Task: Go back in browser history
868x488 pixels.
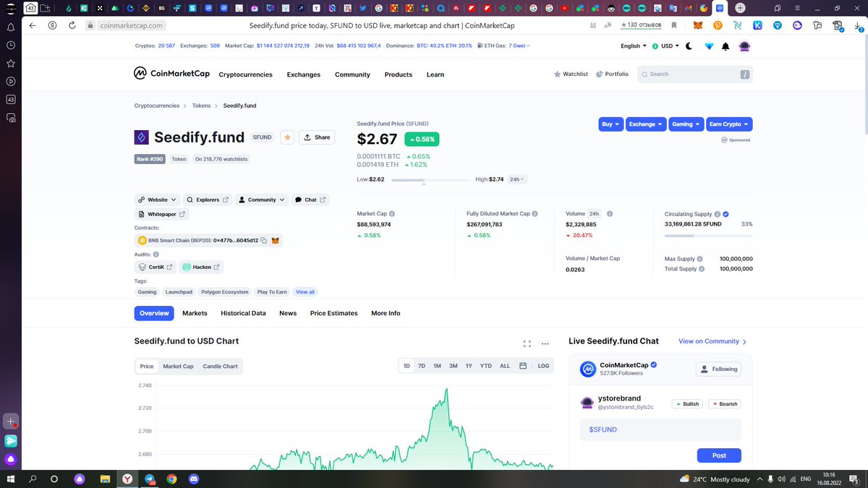Action: [x=33, y=25]
